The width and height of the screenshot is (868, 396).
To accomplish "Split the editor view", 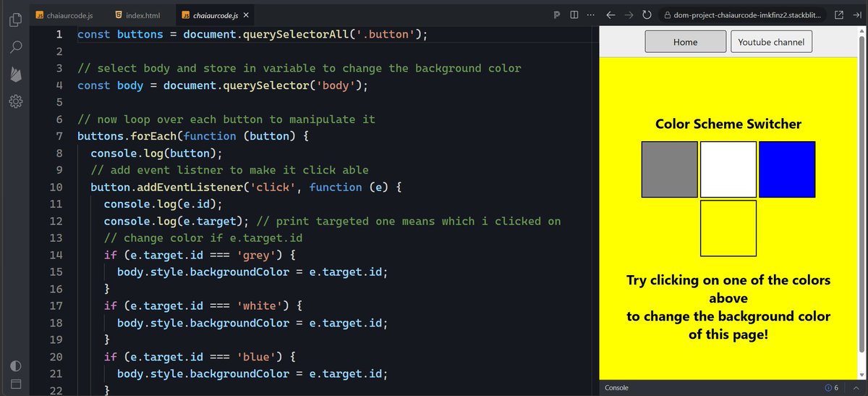I will click(574, 14).
